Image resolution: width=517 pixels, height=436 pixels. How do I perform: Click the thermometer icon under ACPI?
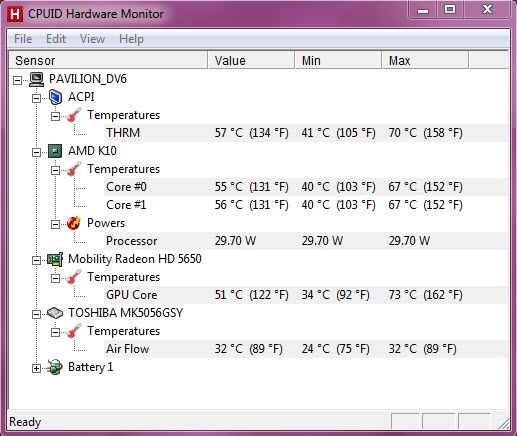(x=74, y=115)
